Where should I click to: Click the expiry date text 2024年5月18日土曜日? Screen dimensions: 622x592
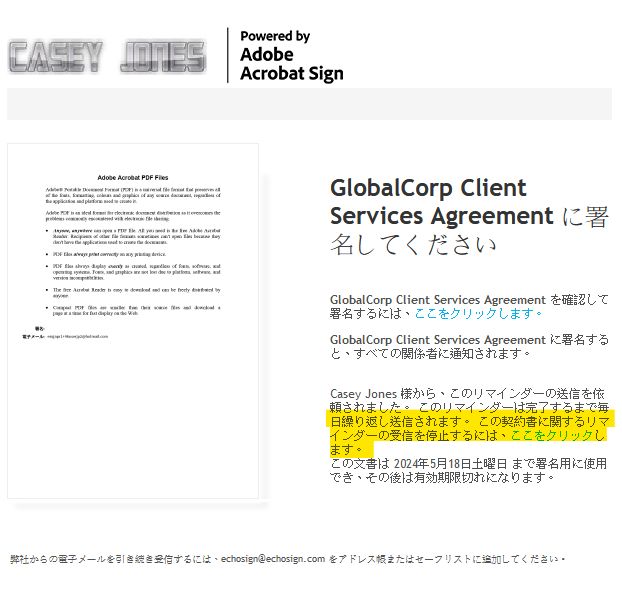(x=450, y=463)
